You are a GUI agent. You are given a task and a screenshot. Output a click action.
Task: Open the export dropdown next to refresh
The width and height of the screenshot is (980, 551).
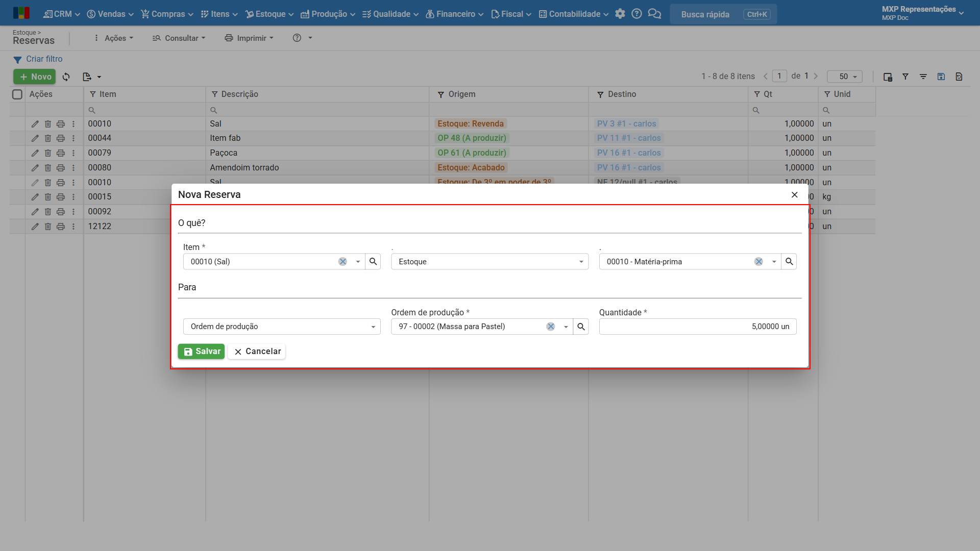(92, 77)
